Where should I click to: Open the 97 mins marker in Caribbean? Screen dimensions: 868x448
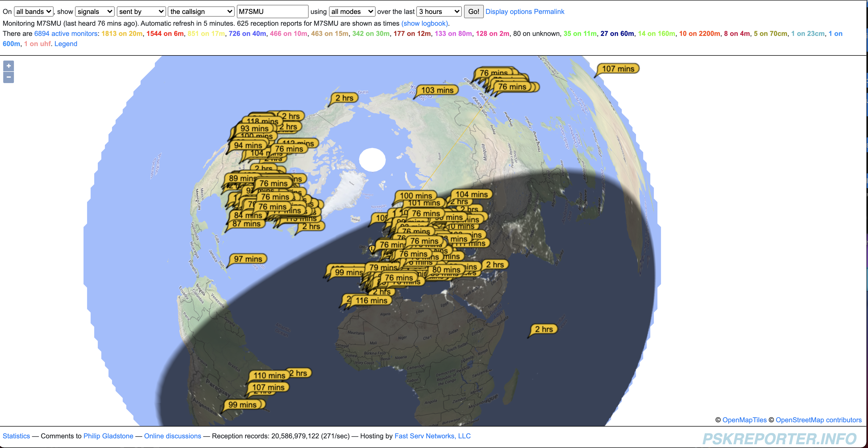point(248,259)
